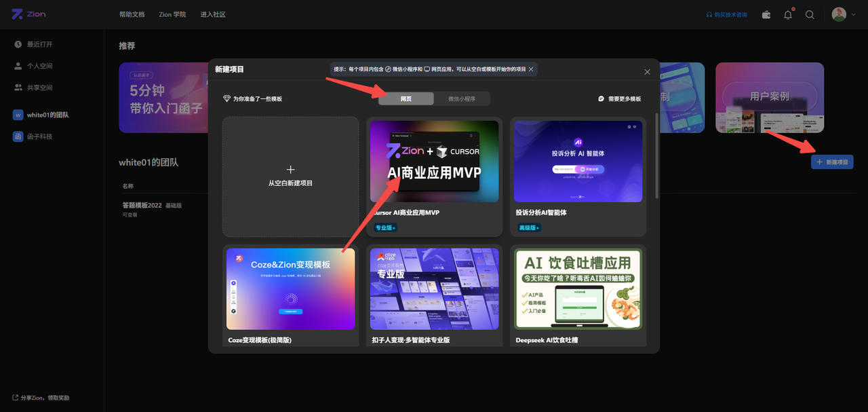868x412 pixels.
Task: Open 帮助文档 in the top navigation
Action: tap(132, 14)
